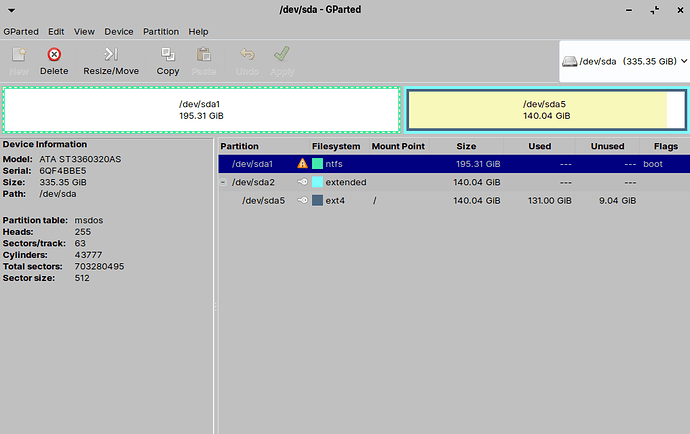Click the Paste toolbar icon
Viewport: 690px width, 434px height.
tap(204, 55)
